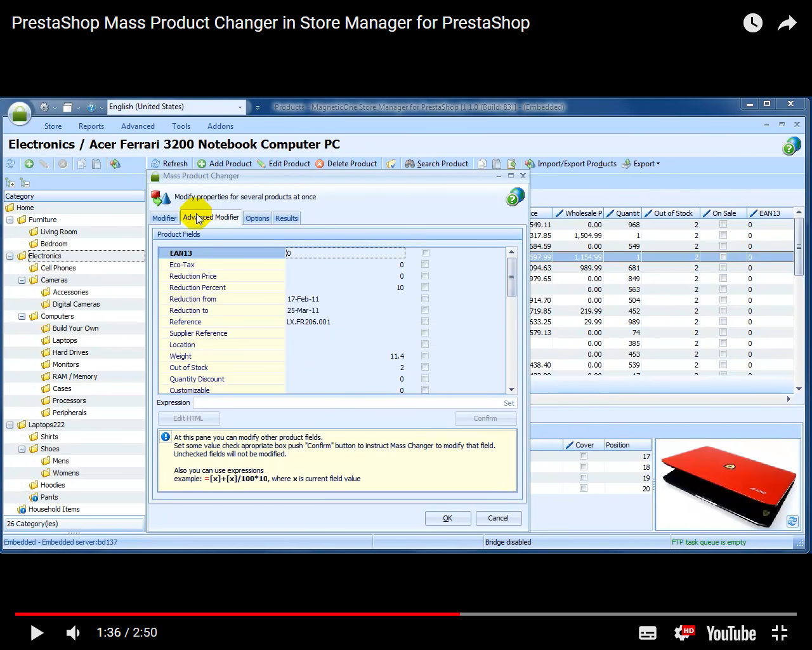Image resolution: width=812 pixels, height=650 pixels.
Task: Switch to the Modifier tab
Action: [x=164, y=218]
